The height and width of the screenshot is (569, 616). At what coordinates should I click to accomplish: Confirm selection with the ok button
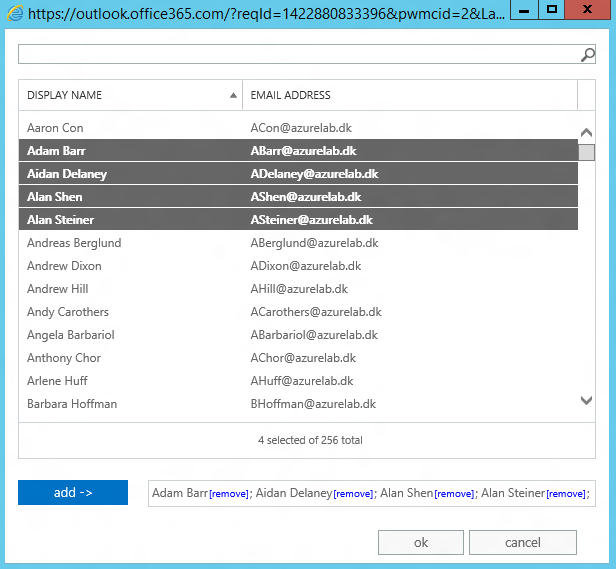click(x=421, y=542)
